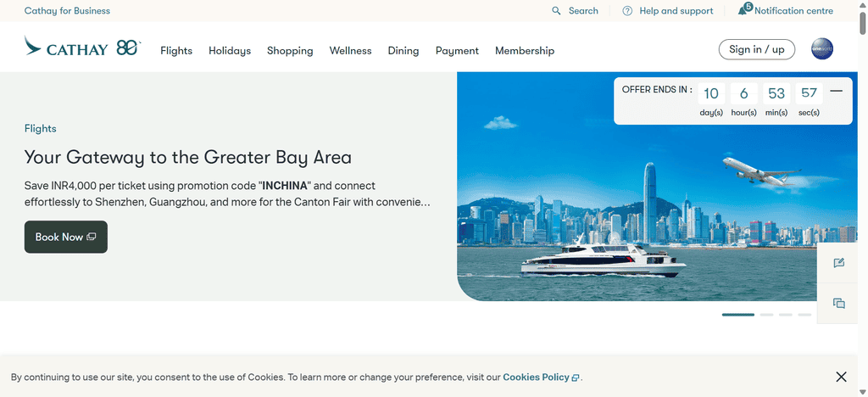Select the first carousel slide indicator
This screenshot has width=868, height=397.
(738, 315)
